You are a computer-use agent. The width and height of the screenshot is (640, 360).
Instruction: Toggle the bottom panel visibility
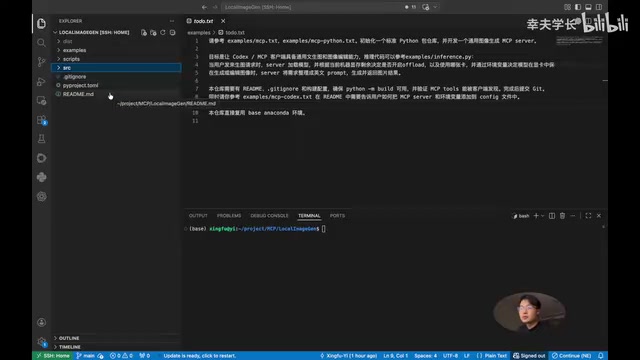click(x=588, y=7)
